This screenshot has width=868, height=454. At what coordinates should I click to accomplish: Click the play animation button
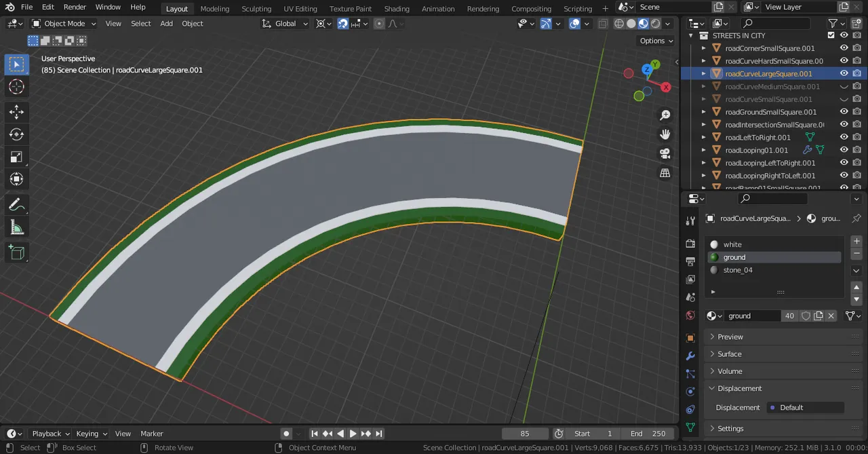coord(353,434)
